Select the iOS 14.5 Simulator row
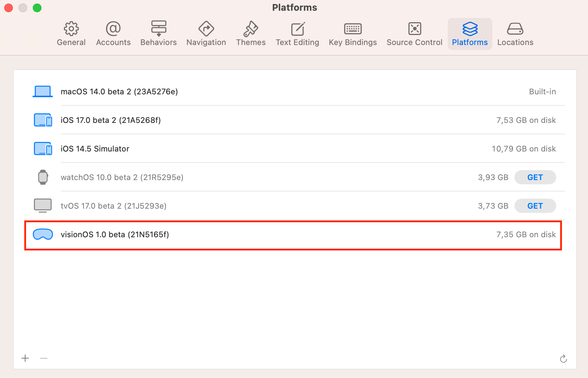Viewport: 588px width, 378px height. click(295, 149)
